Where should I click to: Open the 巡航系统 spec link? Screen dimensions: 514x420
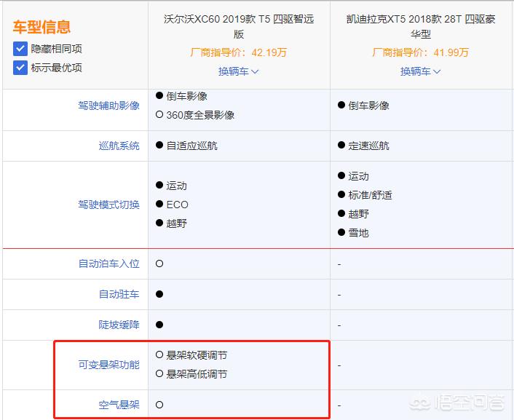(119, 146)
